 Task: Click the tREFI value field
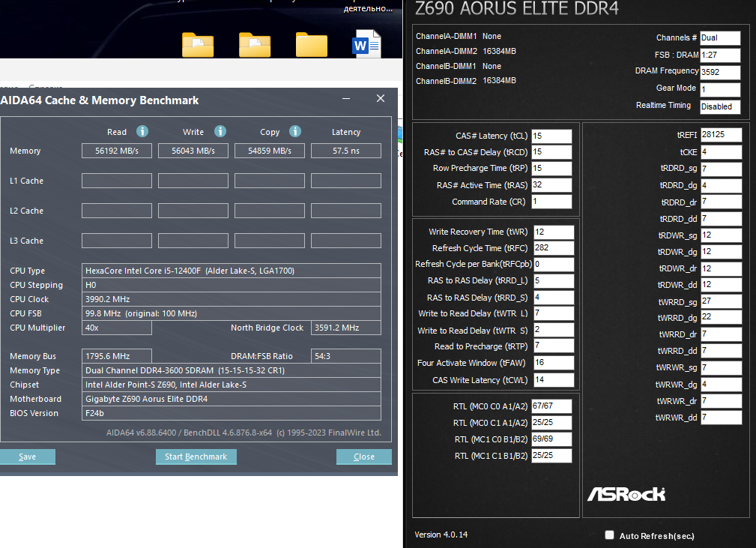click(x=722, y=135)
